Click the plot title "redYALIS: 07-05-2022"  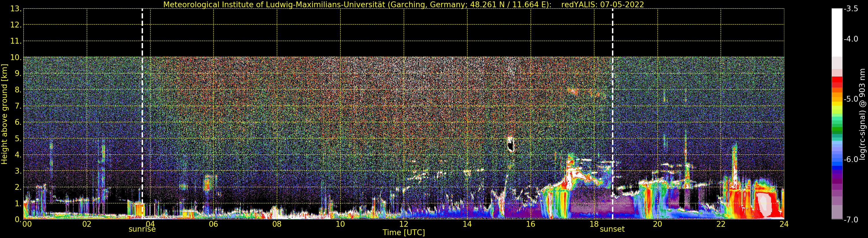602,5
